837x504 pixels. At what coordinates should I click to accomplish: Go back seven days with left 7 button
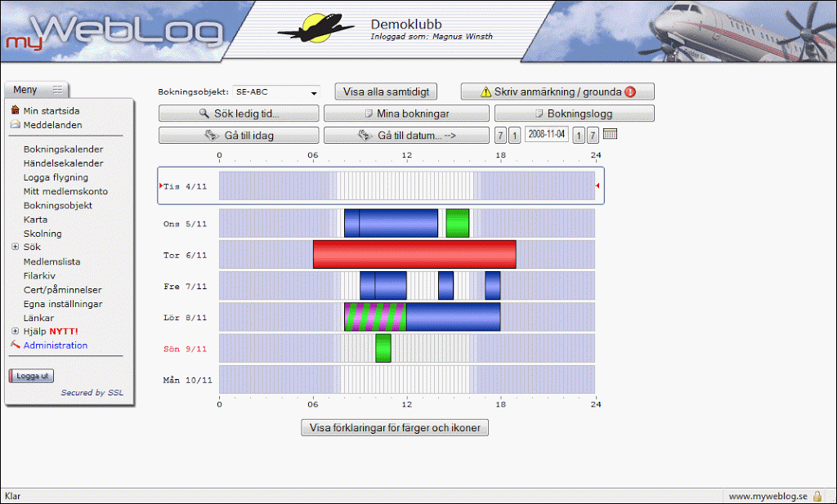coord(500,136)
